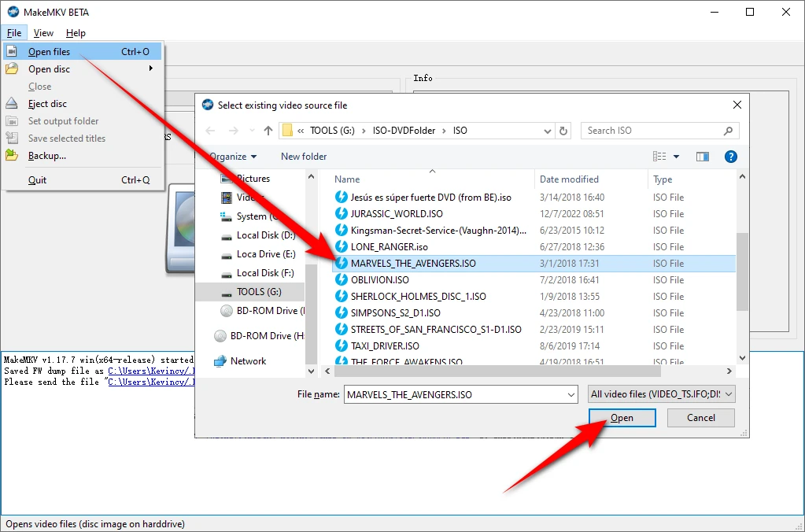
Task: Open the view layout options dropdown
Action: click(x=676, y=157)
